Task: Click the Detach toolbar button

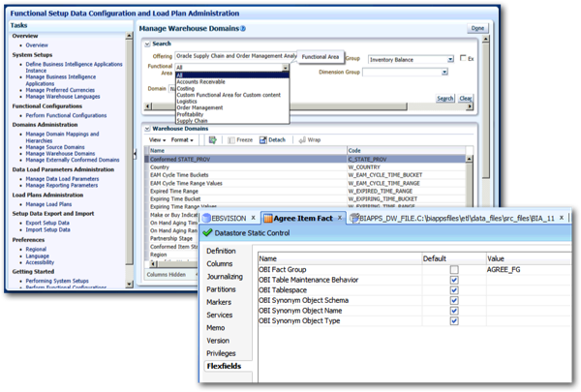Action: click(x=272, y=140)
